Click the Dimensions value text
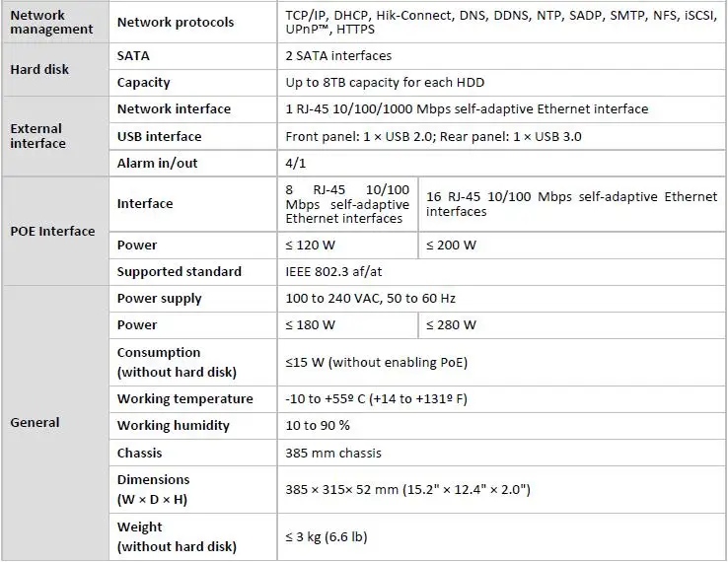The image size is (728, 562). tap(407, 490)
